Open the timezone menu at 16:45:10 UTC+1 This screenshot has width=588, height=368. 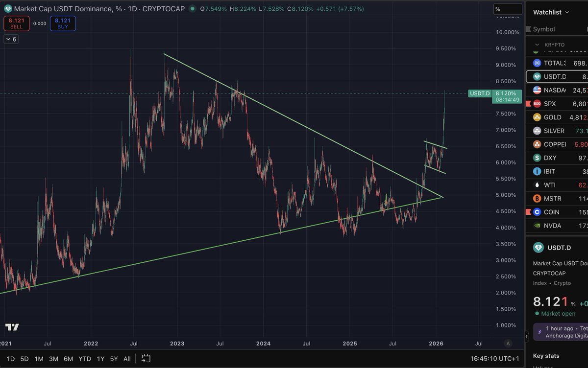[495, 359]
